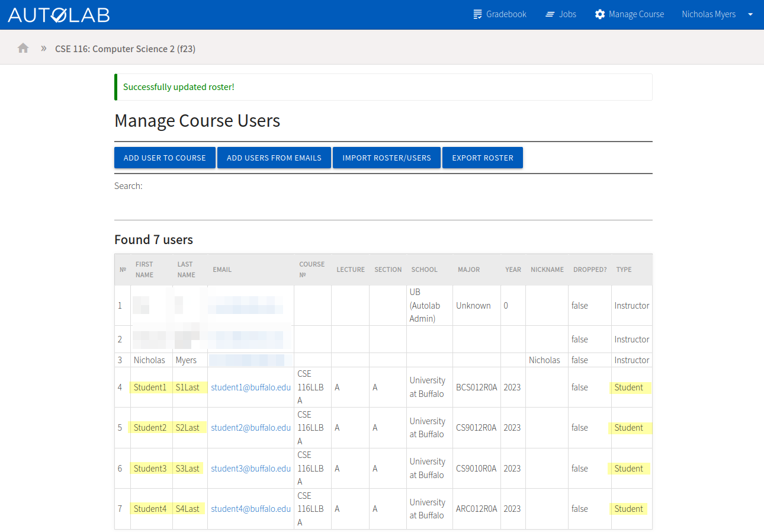Viewport: 764px width, 532px height.
Task: Open student1@buffalo.edu email link
Action: click(251, 387)
